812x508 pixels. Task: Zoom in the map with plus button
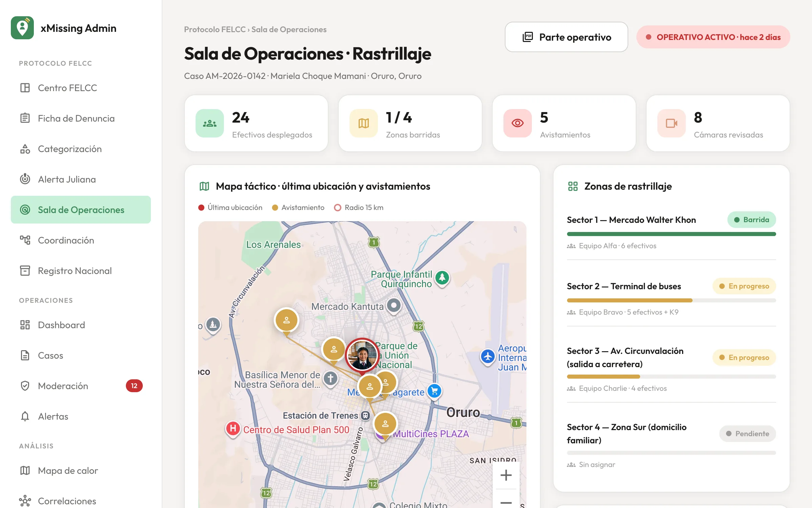(x=506, y=475)
